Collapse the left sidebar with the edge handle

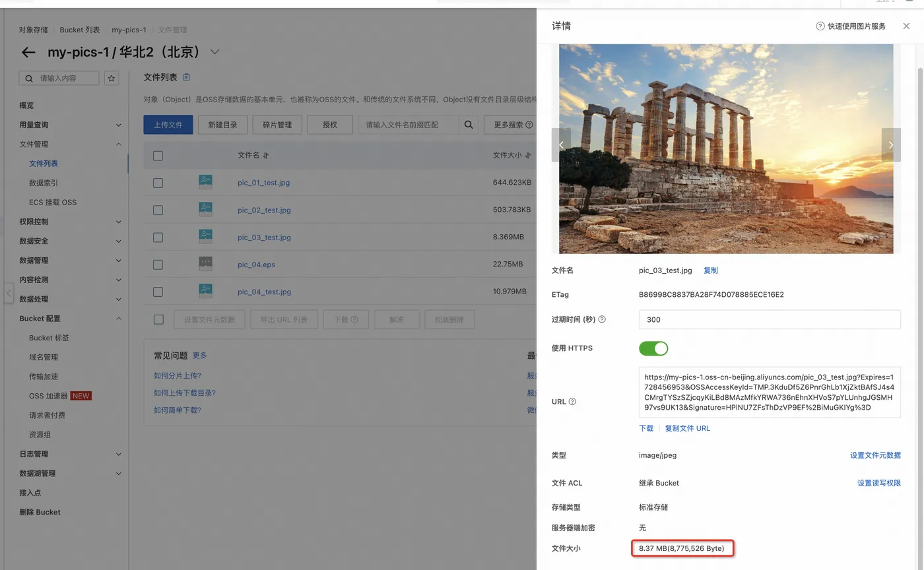[x=9, y=292]
